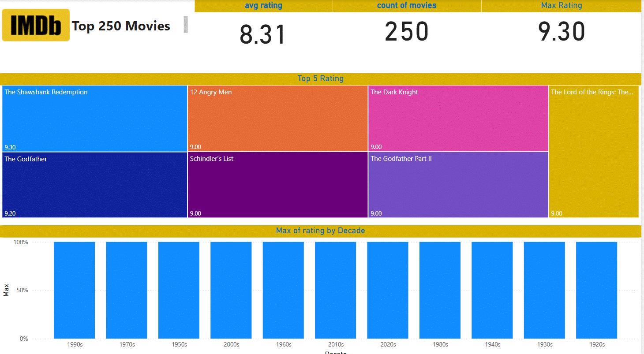Select the 1950s bar in chart

179,290
